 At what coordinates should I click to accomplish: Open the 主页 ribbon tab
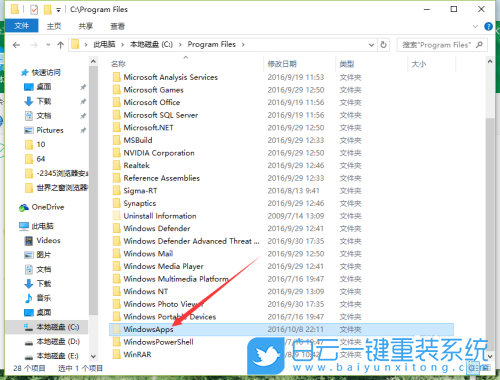[x=54, y=26]
